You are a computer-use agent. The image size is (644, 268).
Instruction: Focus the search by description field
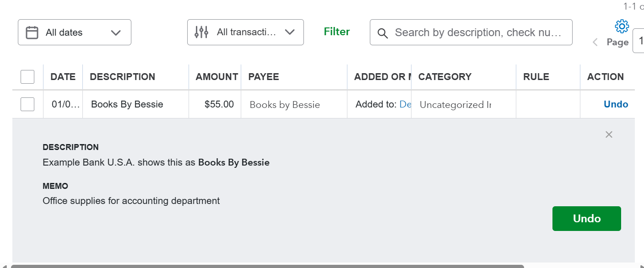(478, 32)
